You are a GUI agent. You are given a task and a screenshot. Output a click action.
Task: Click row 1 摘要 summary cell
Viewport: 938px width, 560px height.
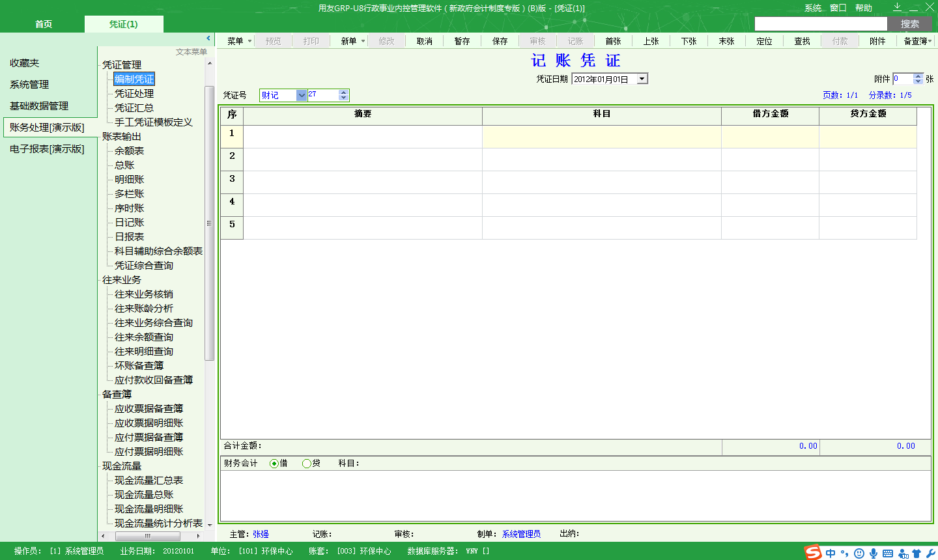363,137
